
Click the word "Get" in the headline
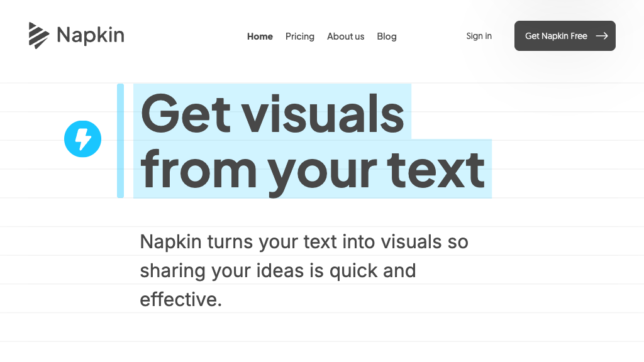185,113
